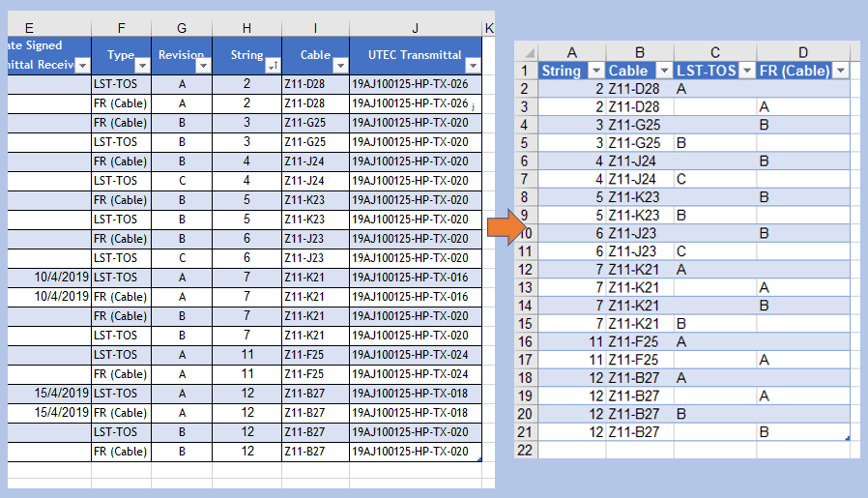This screenshot has width=868, height=498.
Task: Click Z11-J24 cell in right table row 7
Action: (639, 179)
